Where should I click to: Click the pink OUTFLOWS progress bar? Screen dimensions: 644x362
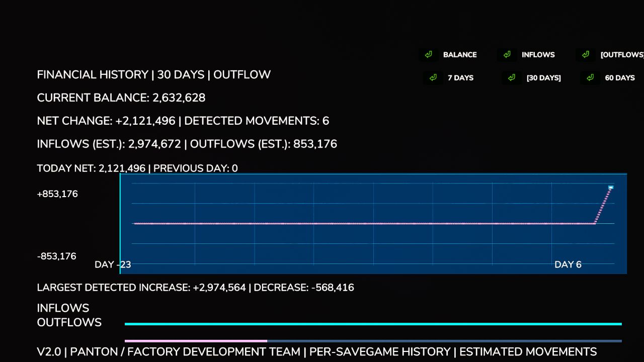pos(196,341)
